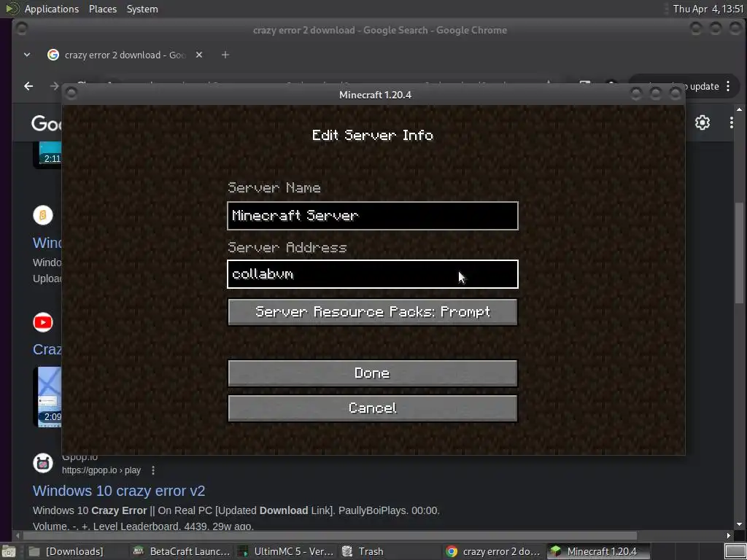Click the YouTube favicon in search results
This screenshot has width=747, height=560.
[x=43, y=322]
